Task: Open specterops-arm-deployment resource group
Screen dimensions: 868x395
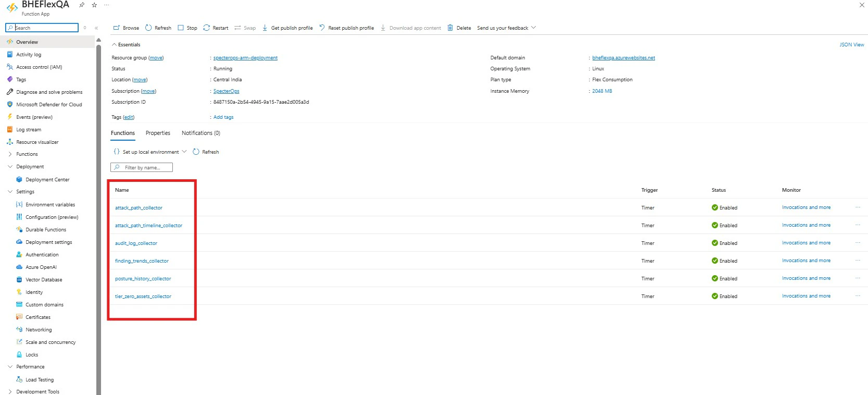Action: click(245, 58)
